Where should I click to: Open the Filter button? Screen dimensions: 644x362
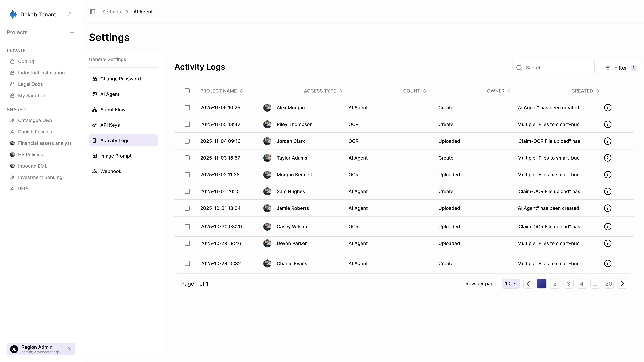(620, 68)
